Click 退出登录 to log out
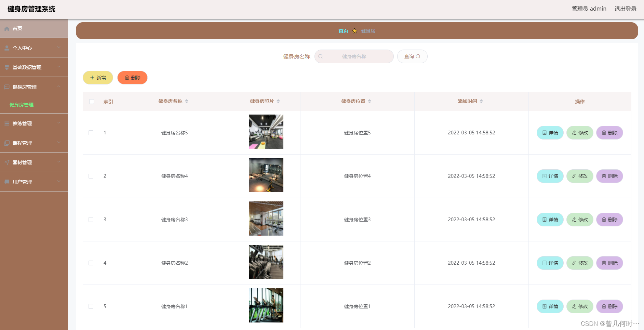This screenshot has width=644, height=330. pyautogui.click(x=626, y=9)
